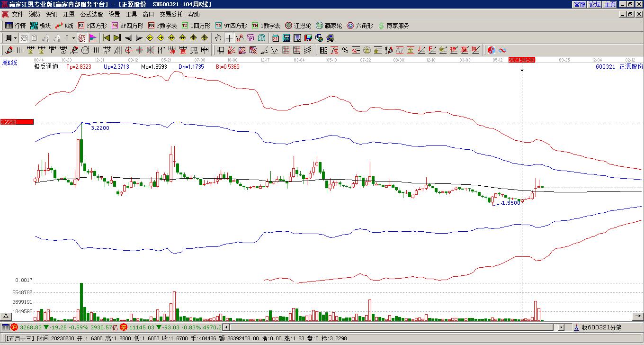Click the floppy disk save icon
This screenshot has height=345, width=644.
308,38
